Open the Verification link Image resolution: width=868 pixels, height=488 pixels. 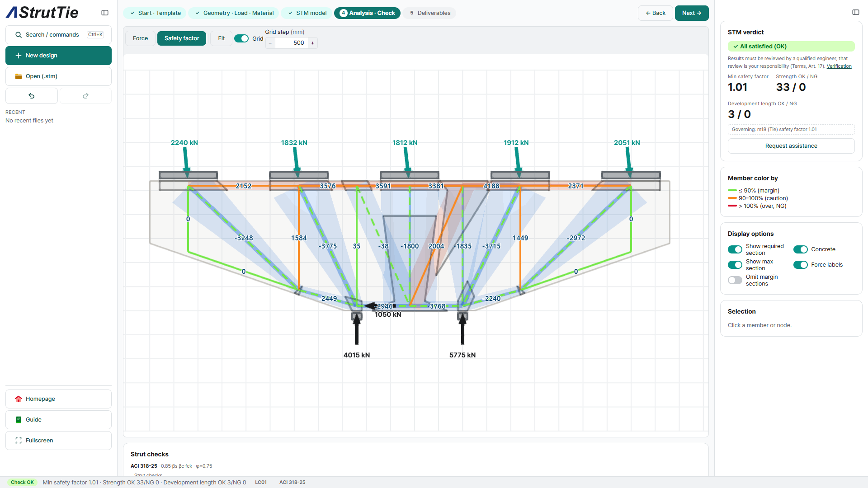coord(839,66)
